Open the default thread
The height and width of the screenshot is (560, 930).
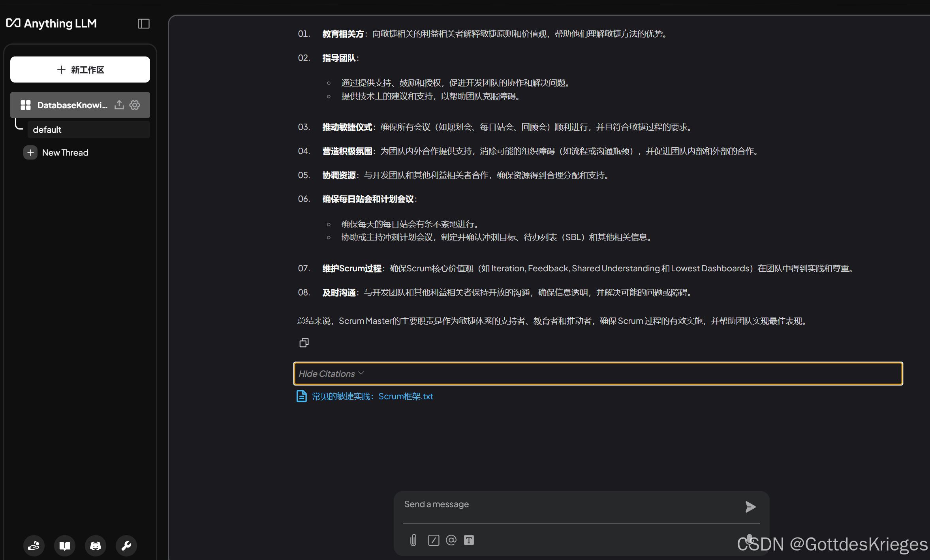(x=88, y=130)
